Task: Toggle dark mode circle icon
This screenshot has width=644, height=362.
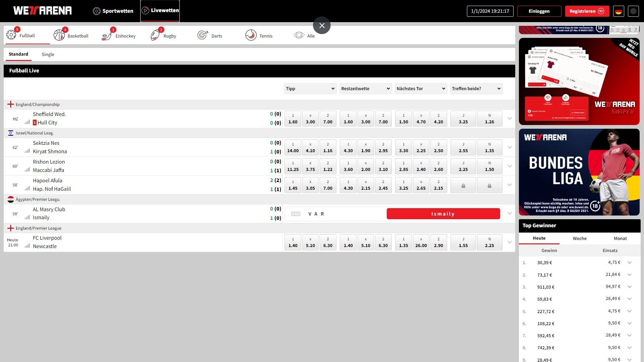Action: pyautogui.click(x=633, y=11)
